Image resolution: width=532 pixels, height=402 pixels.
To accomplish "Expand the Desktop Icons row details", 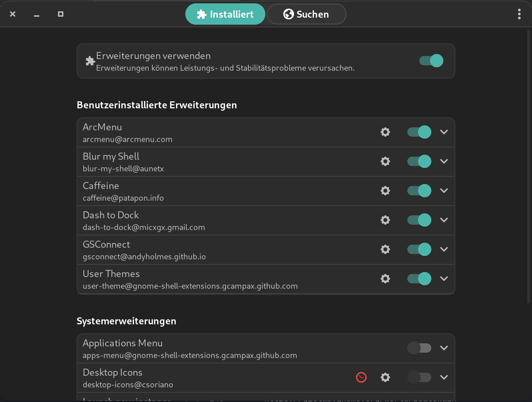I will click(444, 377).
